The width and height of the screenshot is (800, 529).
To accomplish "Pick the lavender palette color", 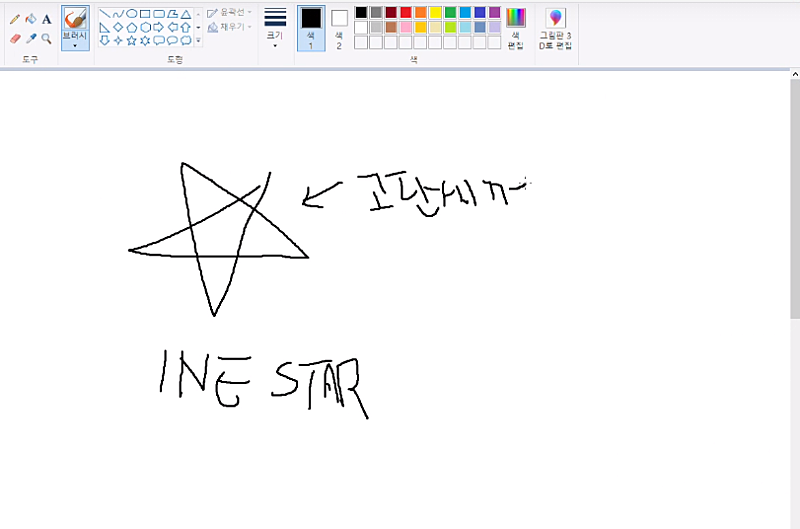I will click(494, 27).
